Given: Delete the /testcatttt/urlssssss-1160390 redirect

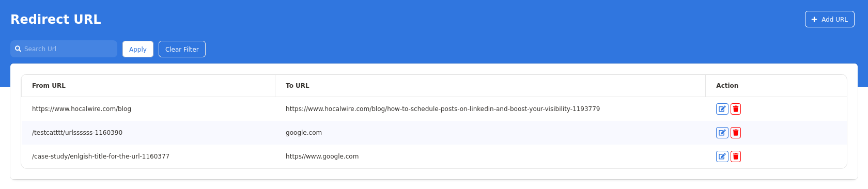Looking at the screenshot, I should (x=736, y=133).
